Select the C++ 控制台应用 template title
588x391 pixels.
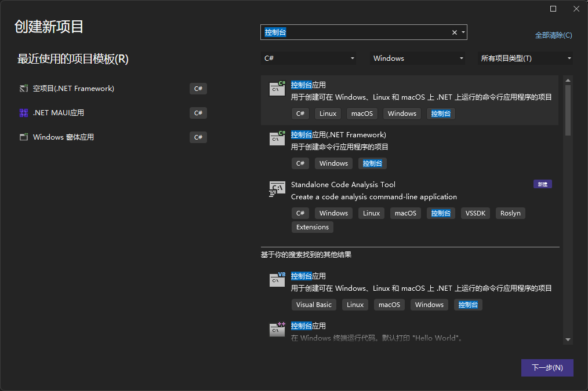308,326
